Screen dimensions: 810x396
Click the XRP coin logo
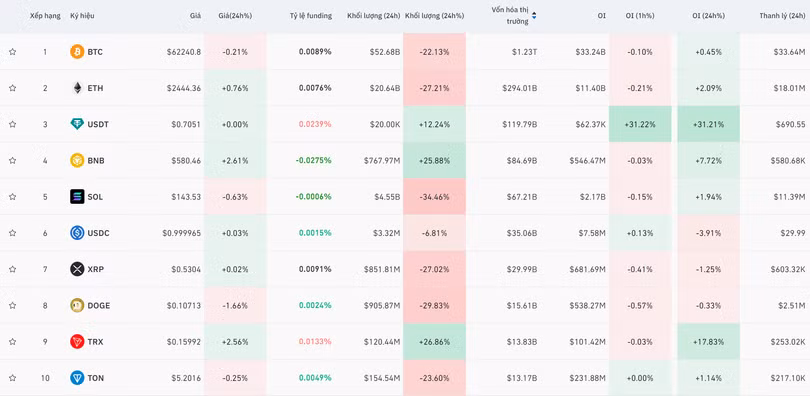click(77, 269)
